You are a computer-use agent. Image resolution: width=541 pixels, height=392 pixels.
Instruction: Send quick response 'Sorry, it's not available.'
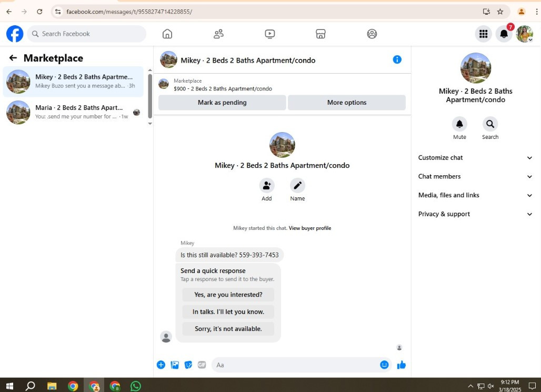[228, 329]
